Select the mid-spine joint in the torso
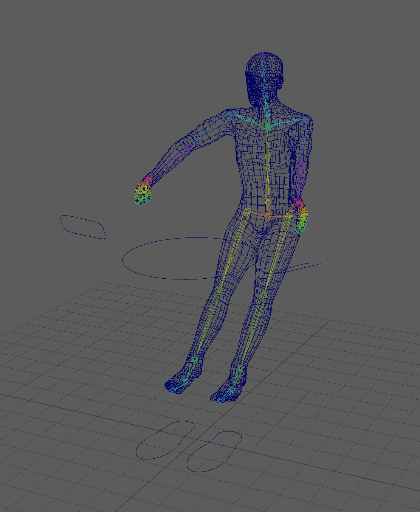420x512 pixels. point(268,167)
